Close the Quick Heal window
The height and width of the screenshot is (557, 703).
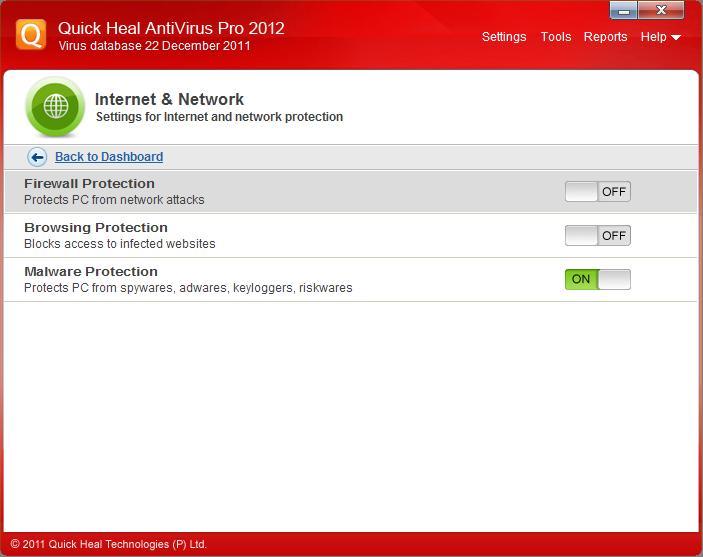(x=661, y=10)
